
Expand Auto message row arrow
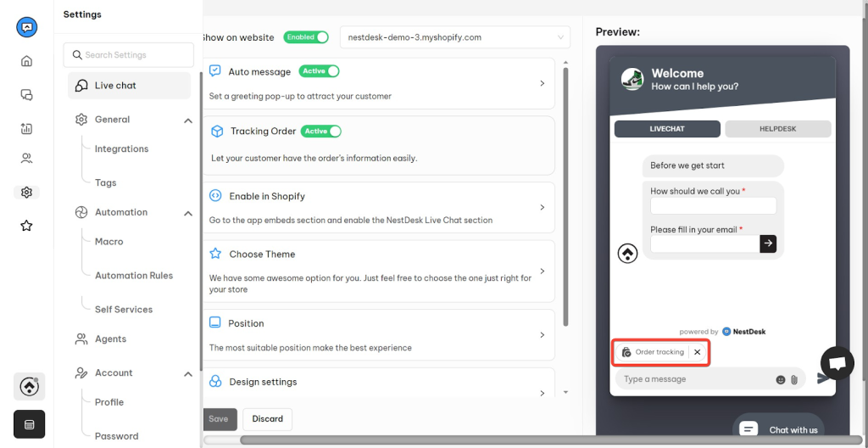click(x=542, y=83)
